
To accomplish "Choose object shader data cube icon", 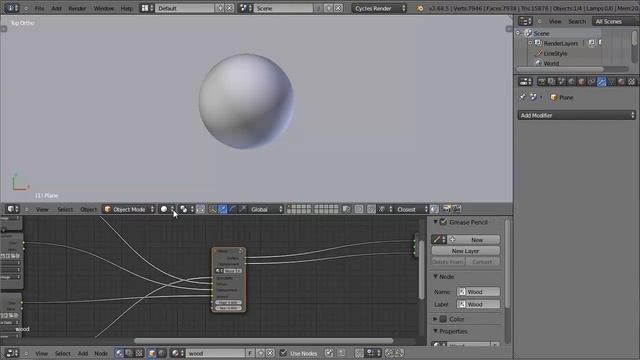I will [x=152, y=353].
